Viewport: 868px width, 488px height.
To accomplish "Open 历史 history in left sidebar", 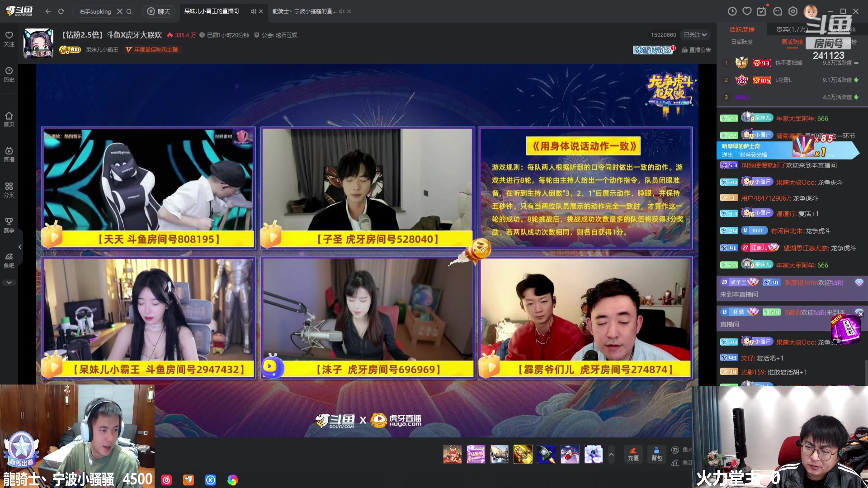I will pos(9,75).
